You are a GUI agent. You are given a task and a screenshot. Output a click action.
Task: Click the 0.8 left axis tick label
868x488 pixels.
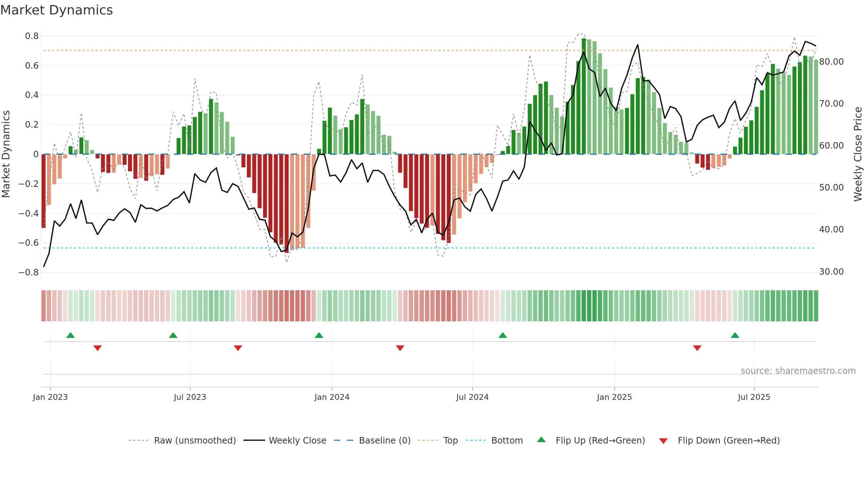[32, 36]
